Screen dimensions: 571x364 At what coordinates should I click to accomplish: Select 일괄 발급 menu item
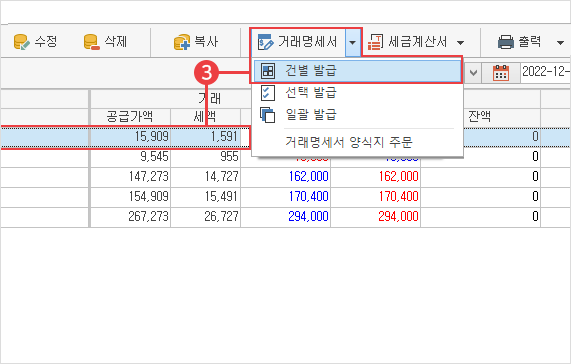pyautogui.click(x=357, y=115)
